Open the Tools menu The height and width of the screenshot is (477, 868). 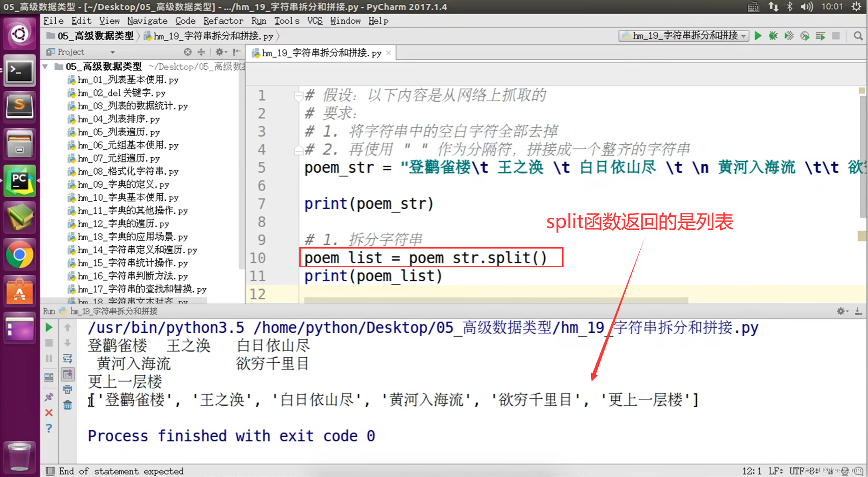287,21
